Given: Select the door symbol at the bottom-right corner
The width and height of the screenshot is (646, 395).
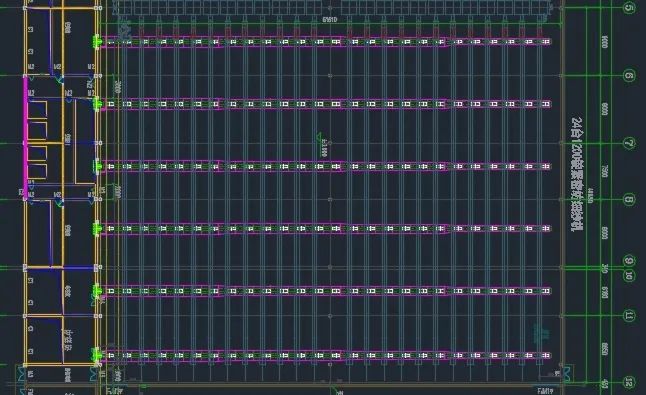Looking at the screenshot, I should [566, 373].
